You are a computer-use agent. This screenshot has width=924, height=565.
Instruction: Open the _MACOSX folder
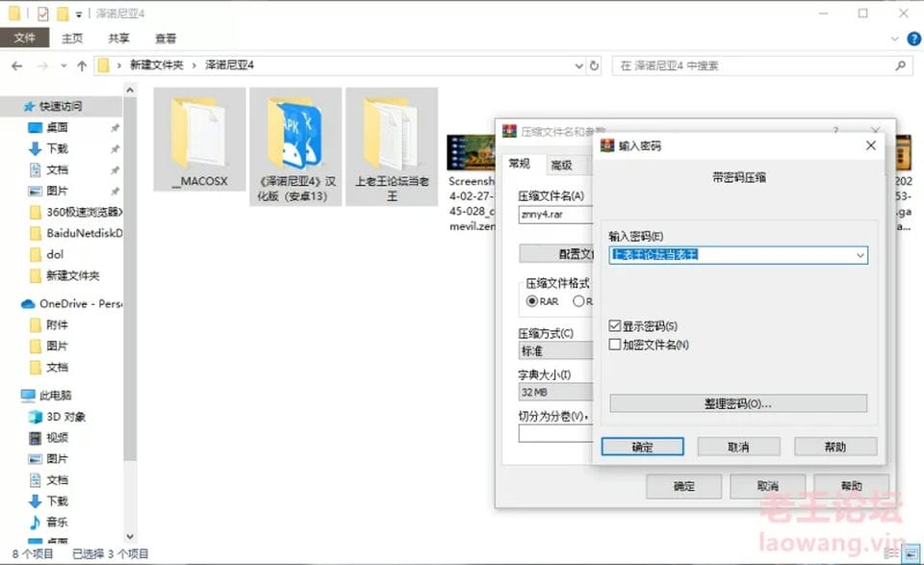tap(199, 140)
